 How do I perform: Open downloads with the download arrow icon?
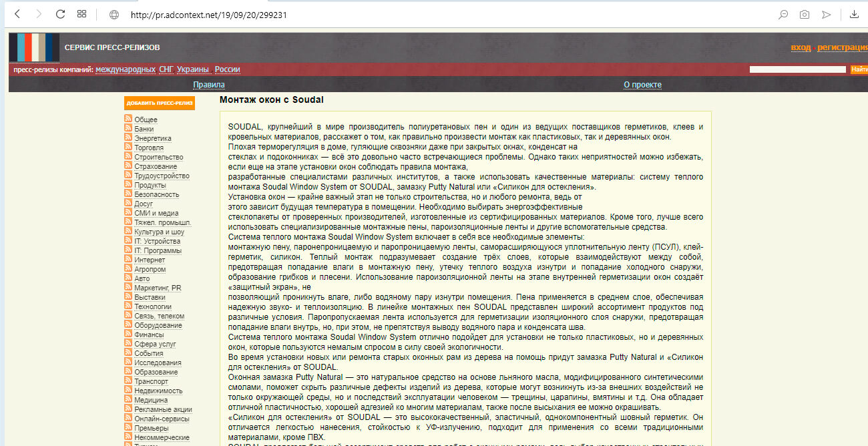[854, 14]
